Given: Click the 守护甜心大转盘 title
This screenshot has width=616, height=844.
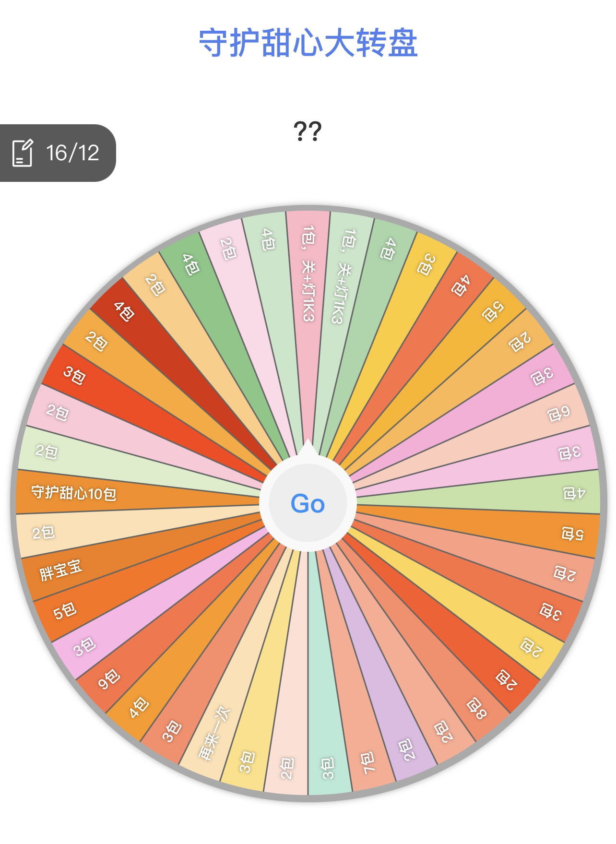Looking at the screenshot, I should (x=308, y=43).
